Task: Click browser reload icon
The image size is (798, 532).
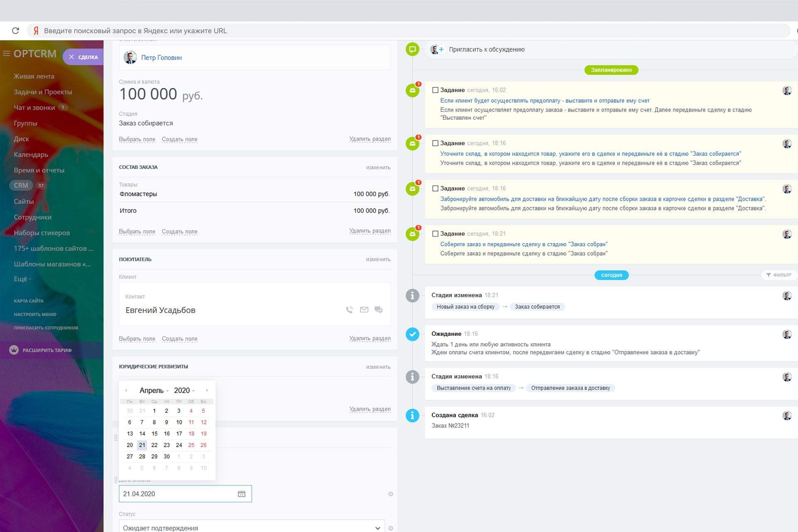Action: click(15, 31)
